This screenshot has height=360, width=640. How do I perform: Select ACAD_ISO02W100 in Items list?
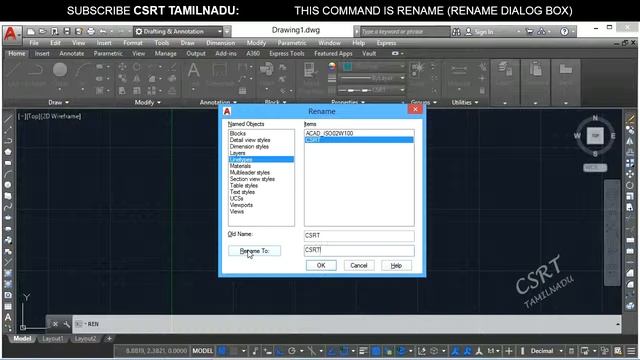coord(329,133)
